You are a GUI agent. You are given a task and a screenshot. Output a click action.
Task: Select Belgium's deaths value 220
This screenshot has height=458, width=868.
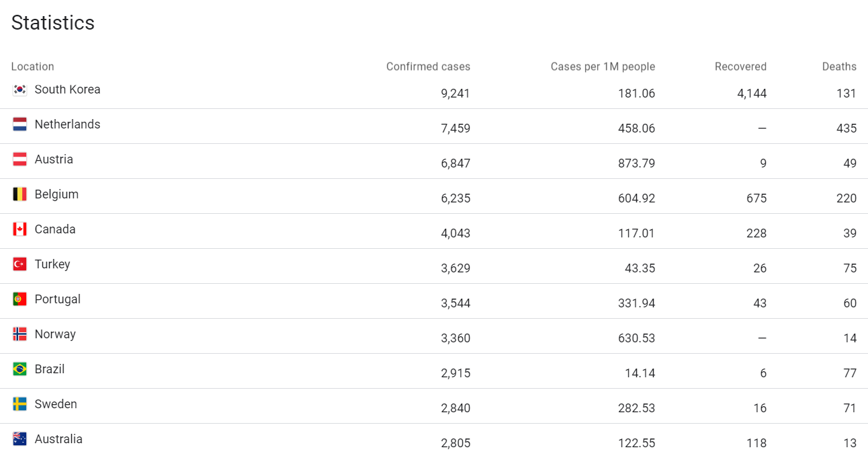(847, 198)
